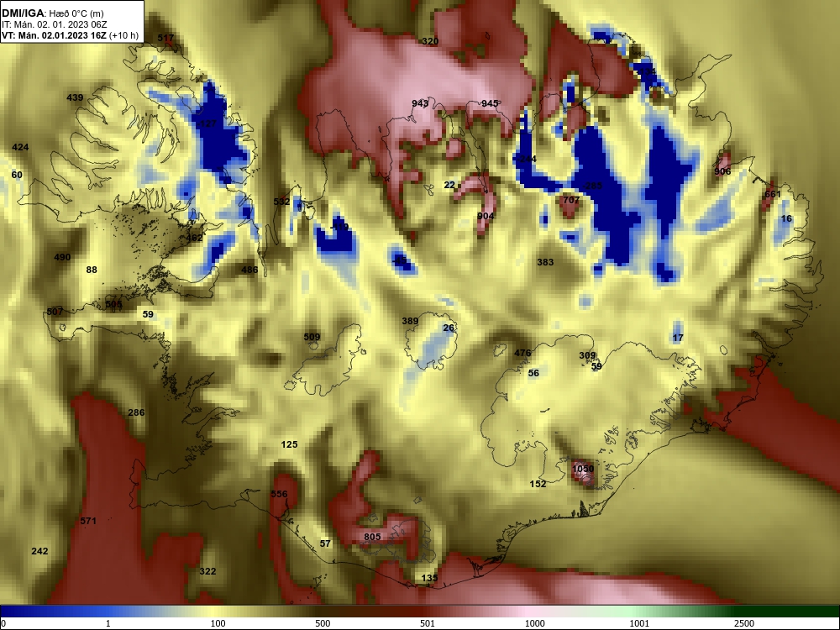Click the value 56 on the map
Image resolution: width=840 pixels, height=630 pixels.
coord(533,374)
